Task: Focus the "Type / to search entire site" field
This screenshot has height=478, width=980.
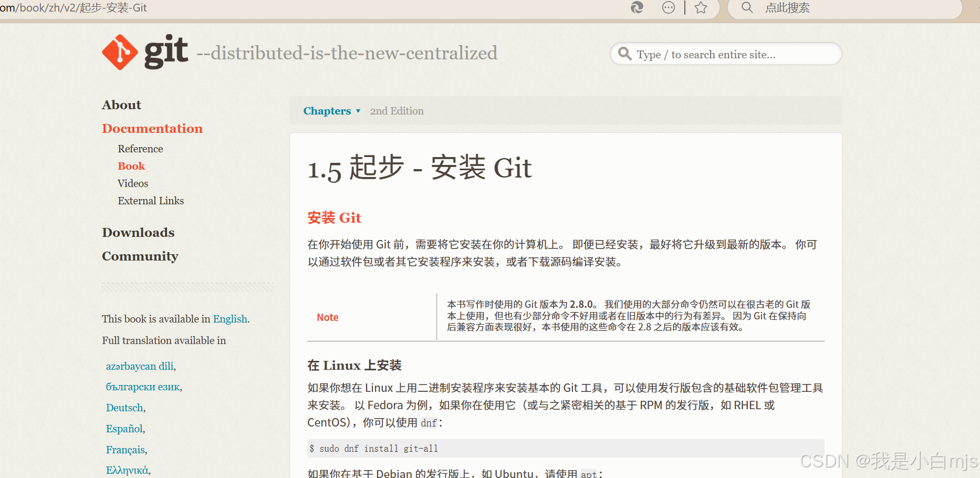Action: pyautogui.click(x=726, y=54)
